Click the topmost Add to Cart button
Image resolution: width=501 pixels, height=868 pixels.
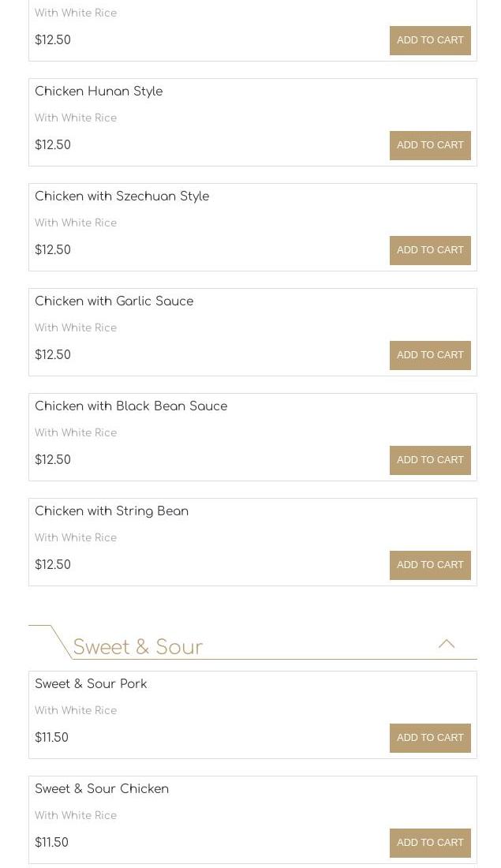(x=430, y=40)
